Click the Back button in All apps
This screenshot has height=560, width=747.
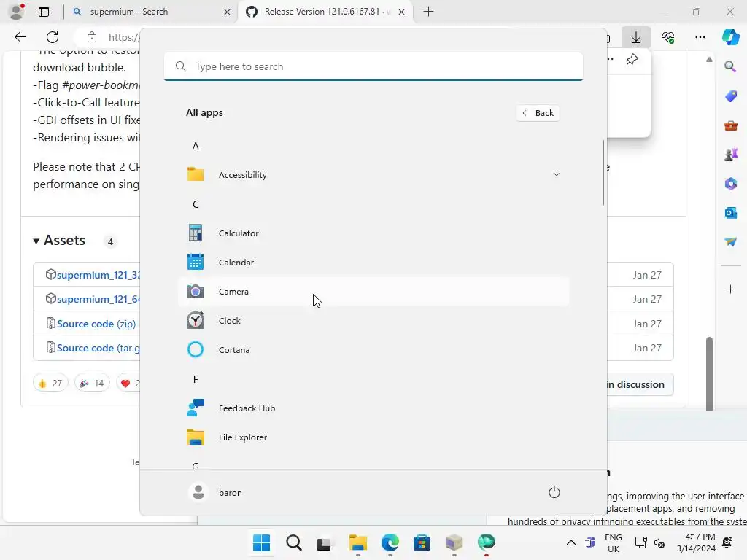[538, 113]
